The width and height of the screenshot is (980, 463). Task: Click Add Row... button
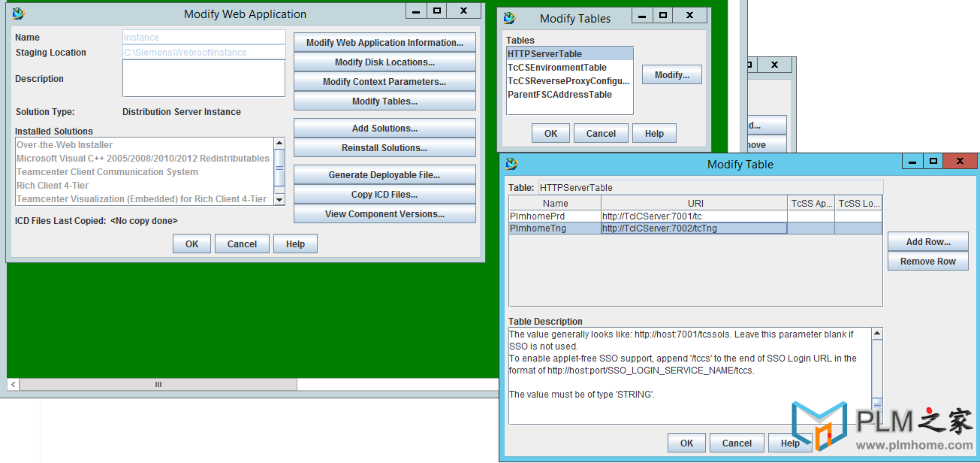click(928, 242)
